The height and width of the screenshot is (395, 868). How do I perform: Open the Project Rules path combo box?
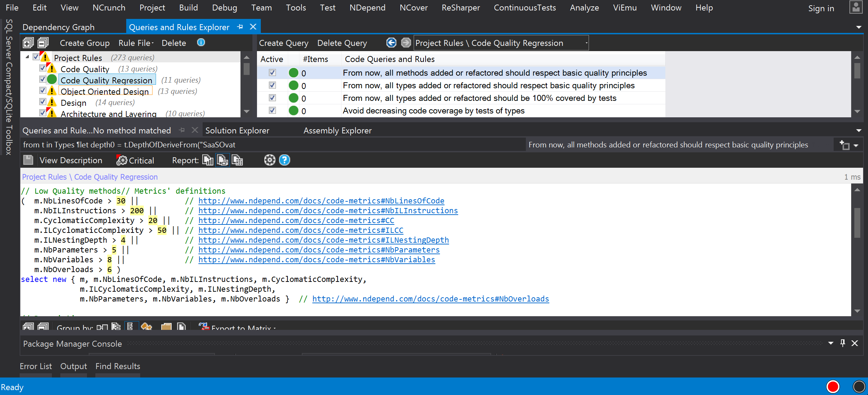click(501, 43)
